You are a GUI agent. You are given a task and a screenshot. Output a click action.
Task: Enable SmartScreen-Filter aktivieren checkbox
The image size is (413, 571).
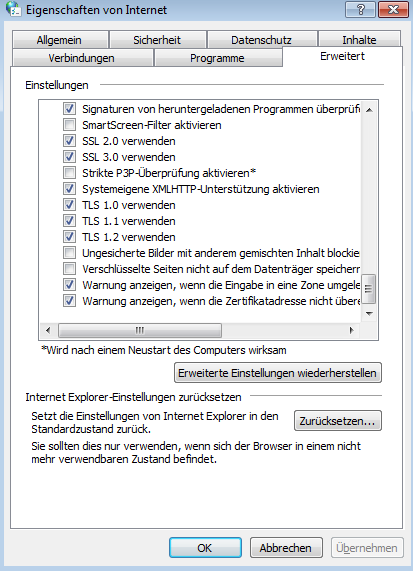coord(69,125)
